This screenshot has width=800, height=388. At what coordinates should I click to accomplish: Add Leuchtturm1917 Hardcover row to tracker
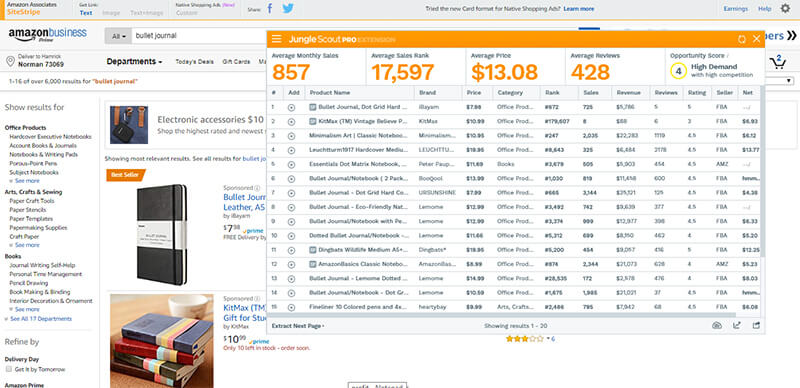pyautogui.click(x=291, y=150)
